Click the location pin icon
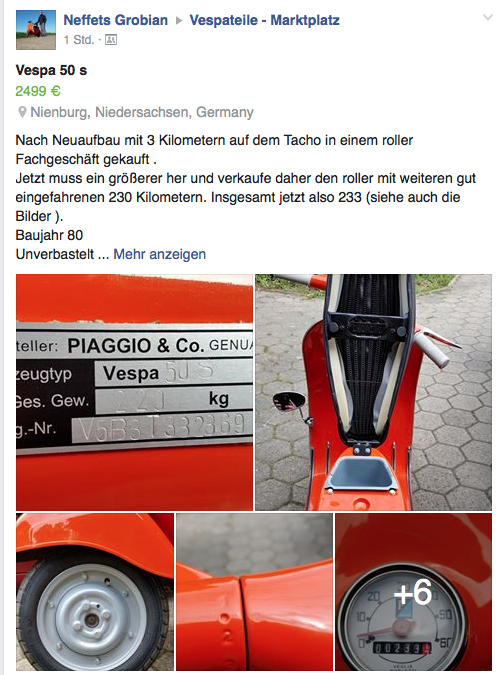Image resolution: width=504 pixels, height=675 pixels. (22, 112)
